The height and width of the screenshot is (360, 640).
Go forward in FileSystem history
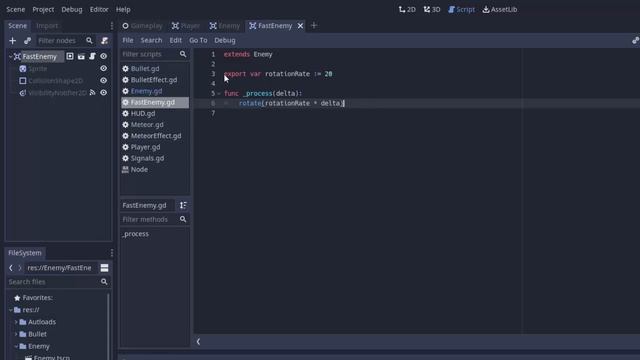point(19,268)
